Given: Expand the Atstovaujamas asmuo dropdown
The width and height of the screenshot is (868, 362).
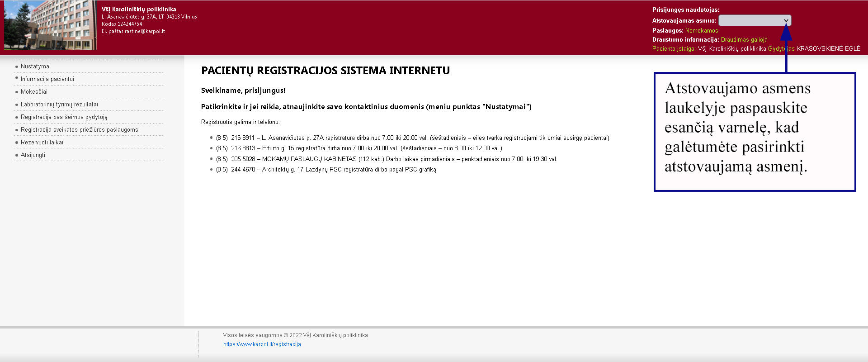Looking at the screenshot, I should (x=755, y=20).
